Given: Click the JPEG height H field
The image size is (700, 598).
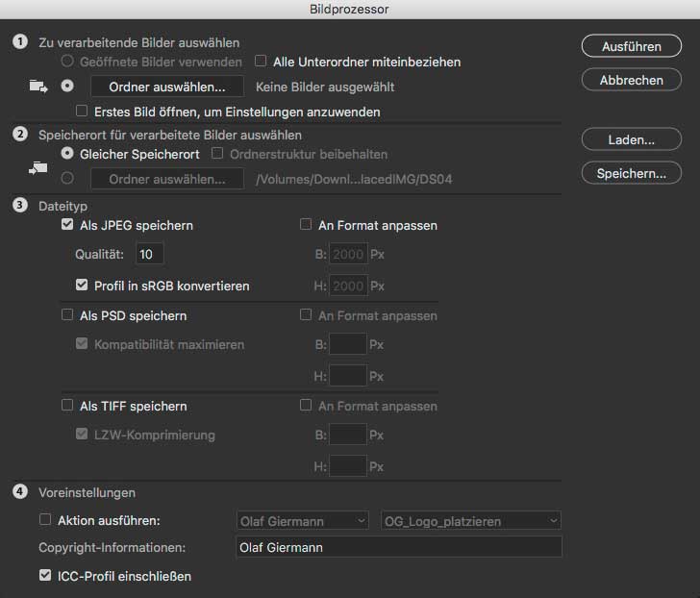Looking at the screenshot, I should [x=349, y=286].
